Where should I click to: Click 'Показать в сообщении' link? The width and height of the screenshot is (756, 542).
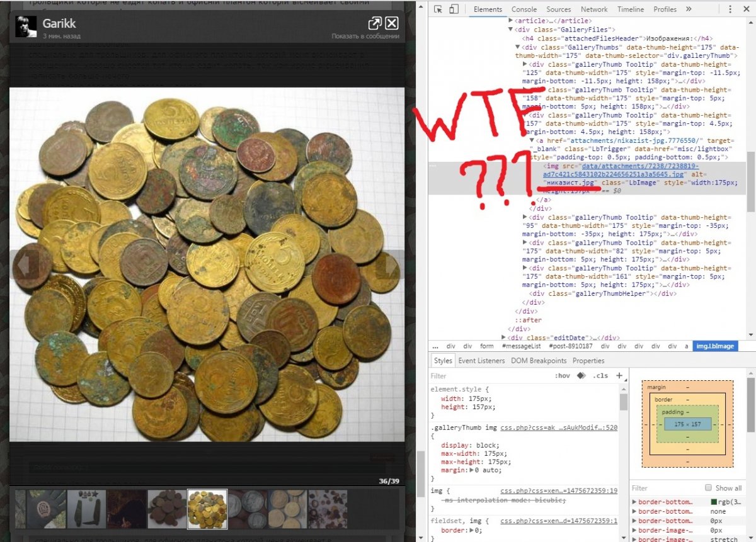pos(365,37)
